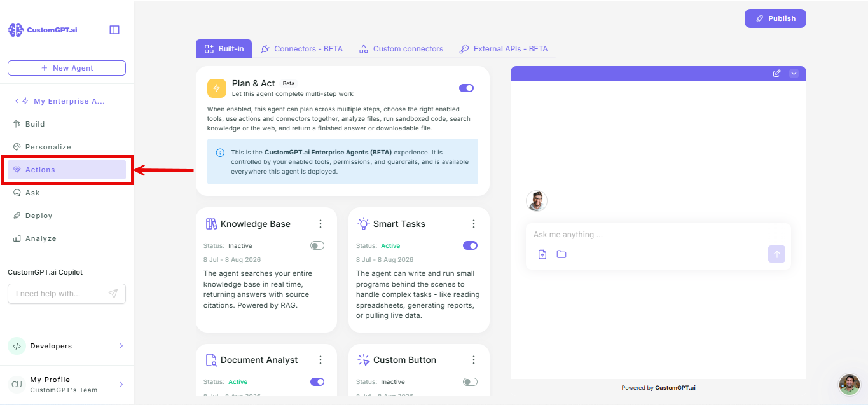Click the folder icon in chat input
This screenshot has width=868, height=405.
pyautogui.click(x=561, y=254)
